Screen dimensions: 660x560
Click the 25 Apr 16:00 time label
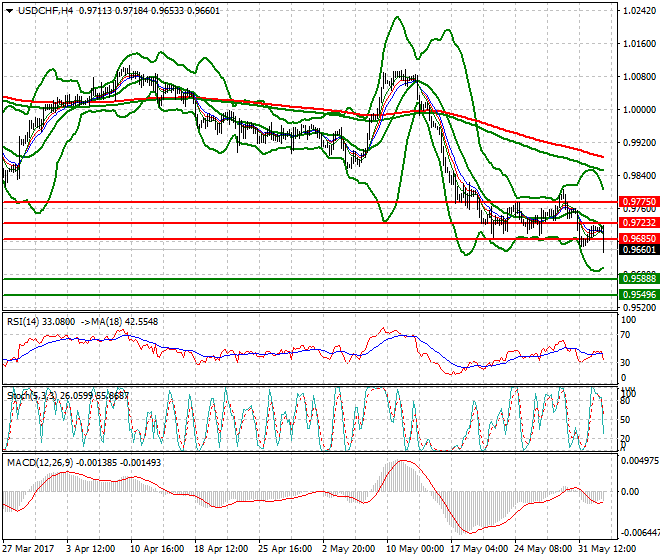pyautogui.click(x=283, y=550)
